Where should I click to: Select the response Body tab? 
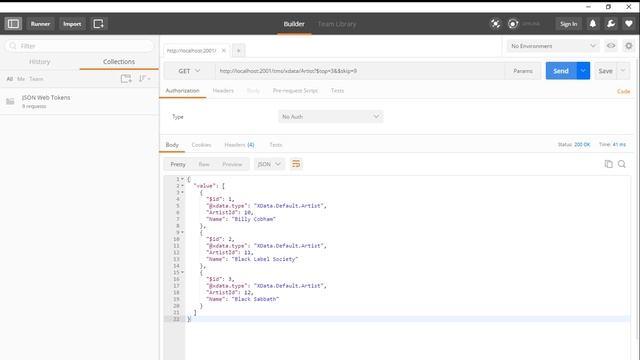172,145
